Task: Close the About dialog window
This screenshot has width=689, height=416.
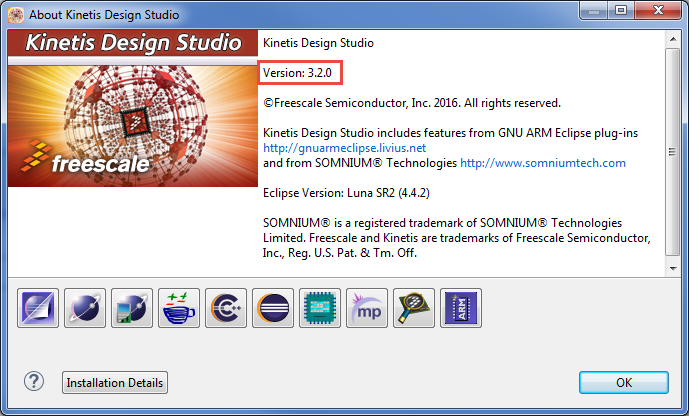Action: (x=658, y=11)
